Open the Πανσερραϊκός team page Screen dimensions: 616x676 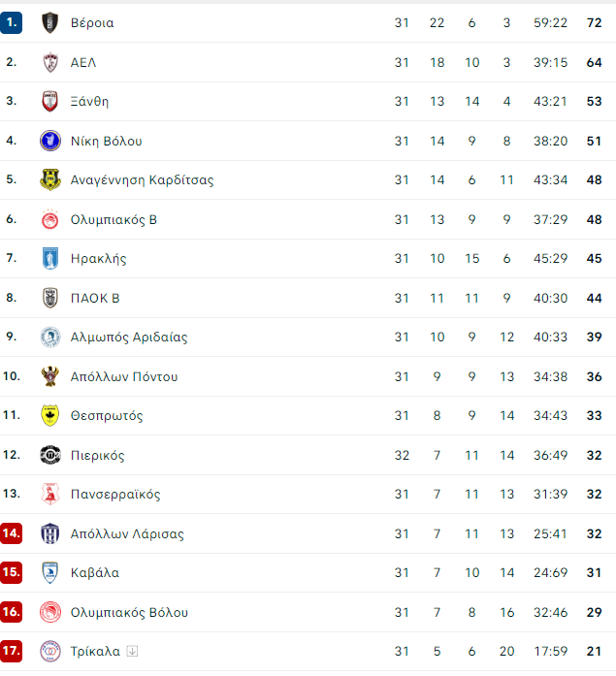click(x=115, y=494)
